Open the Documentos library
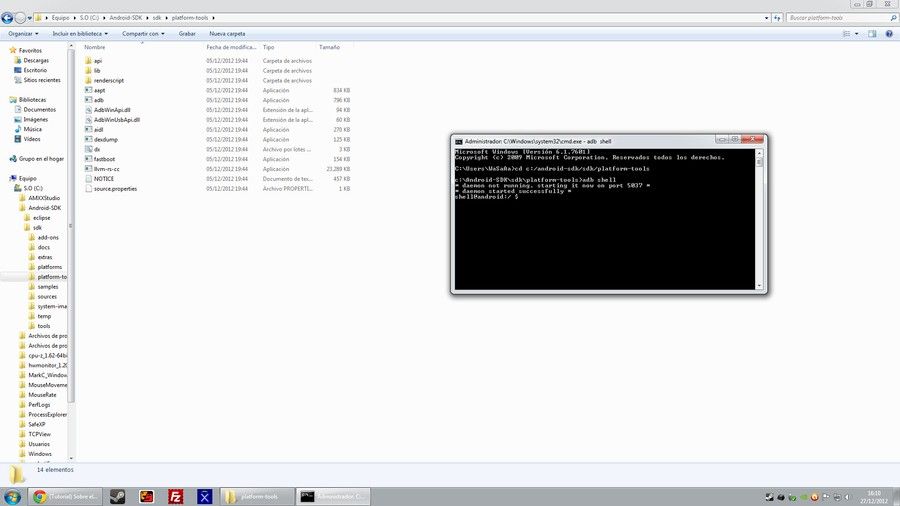This screenshot has height=506, width=900. point(40,109)
